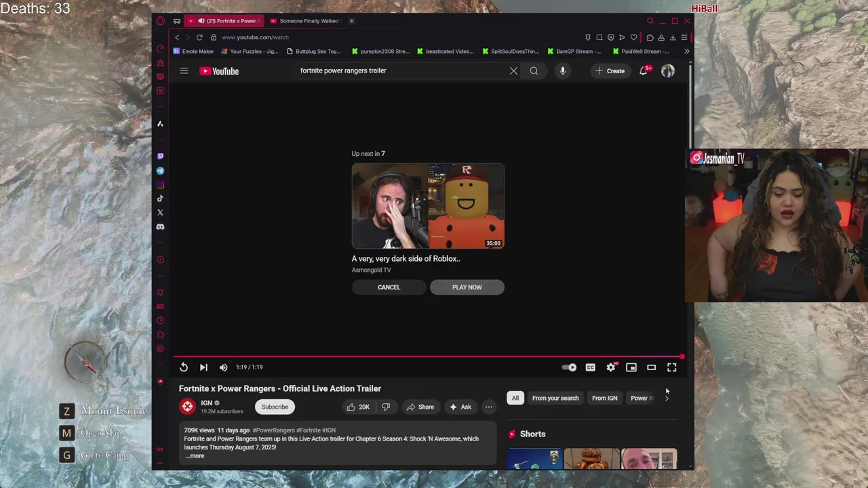Skip to the next video
Viewport: 868px width, 488px height.
coord(203,367)
